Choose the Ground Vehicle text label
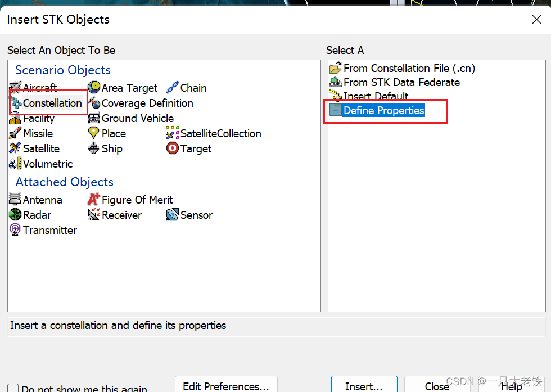 [138, 119]
